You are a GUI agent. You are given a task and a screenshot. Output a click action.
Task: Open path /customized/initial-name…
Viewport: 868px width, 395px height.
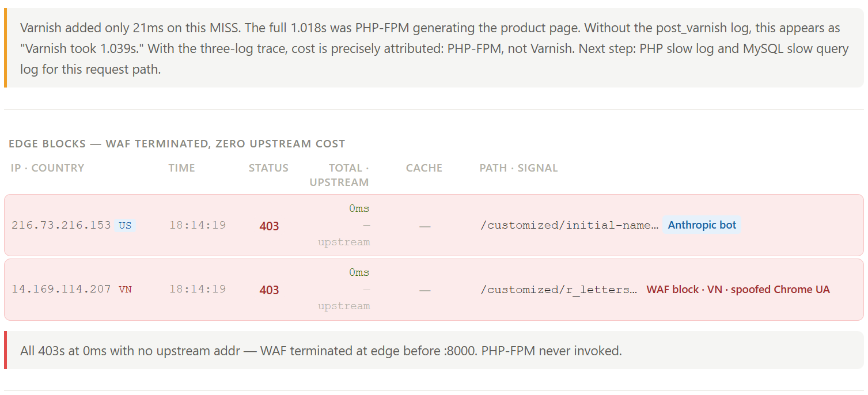click(569, 225)
